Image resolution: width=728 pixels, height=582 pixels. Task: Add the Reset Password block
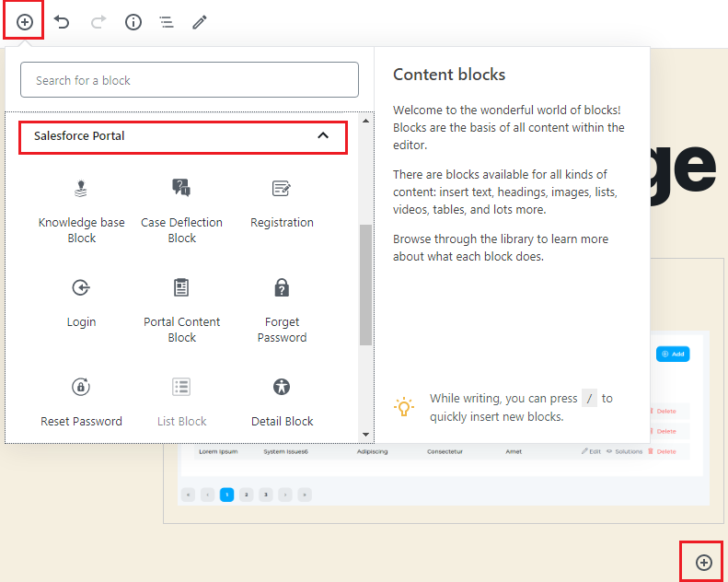81,402
